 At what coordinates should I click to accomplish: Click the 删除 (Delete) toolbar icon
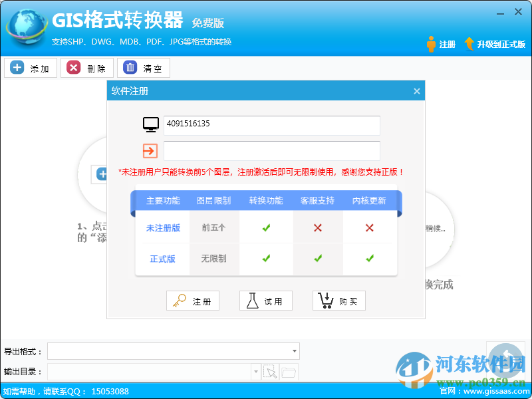[x=74, y=67]
